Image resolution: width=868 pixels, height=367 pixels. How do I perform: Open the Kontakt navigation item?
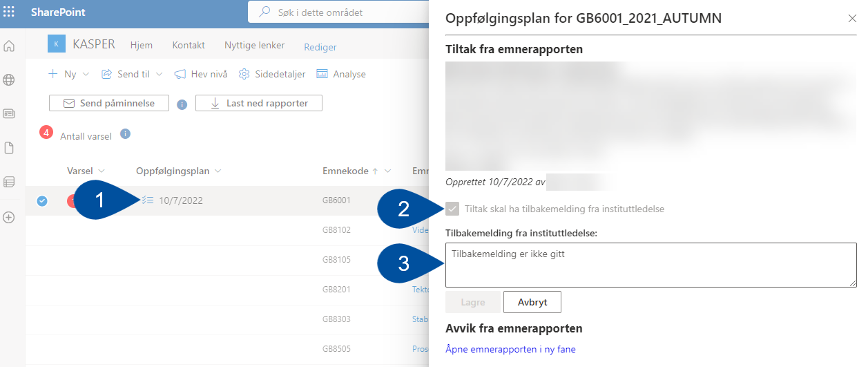pos(189,46)
